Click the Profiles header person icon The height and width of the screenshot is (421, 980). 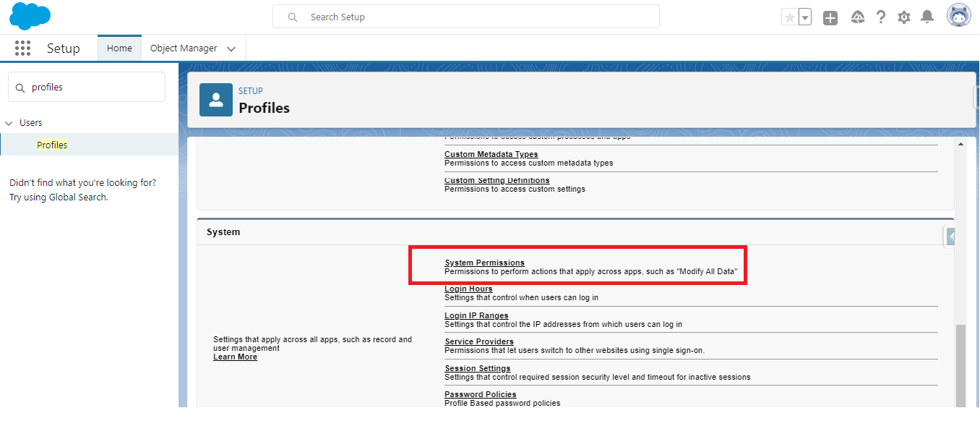tap(216, 100)
